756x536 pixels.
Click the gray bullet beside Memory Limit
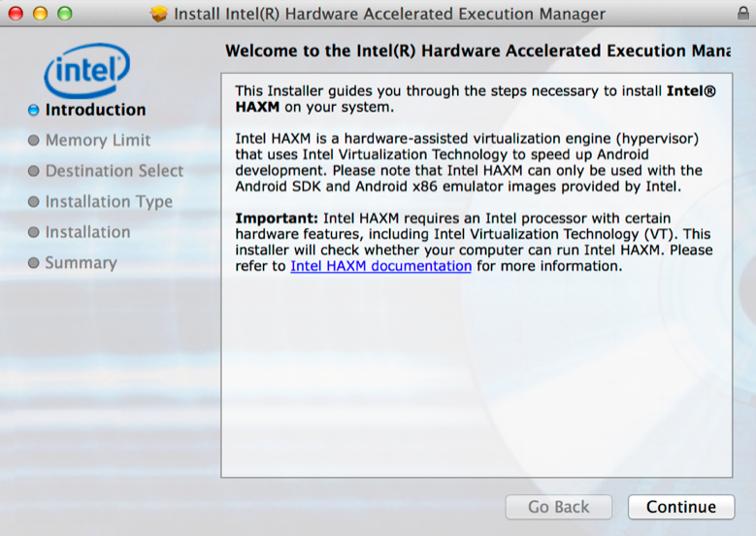tap(33, 141)
